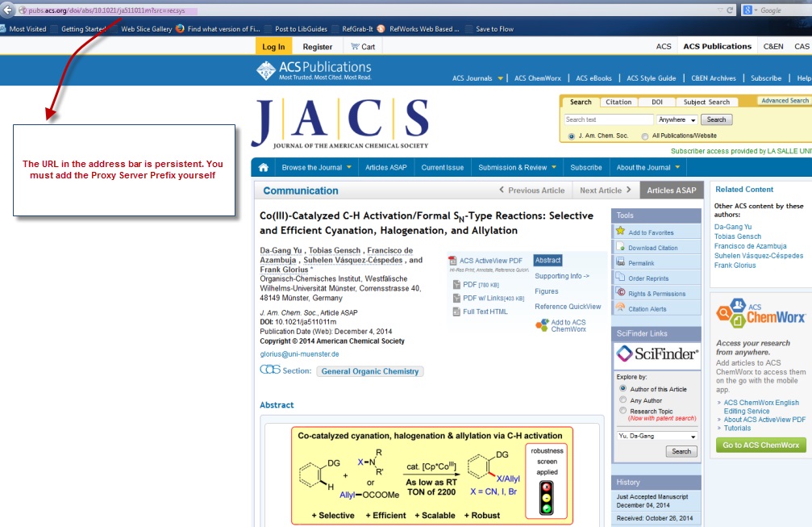Click the SciFinder logo
Image resolution: width=812 pixels, height=527 pixels.
click(657, 354)
